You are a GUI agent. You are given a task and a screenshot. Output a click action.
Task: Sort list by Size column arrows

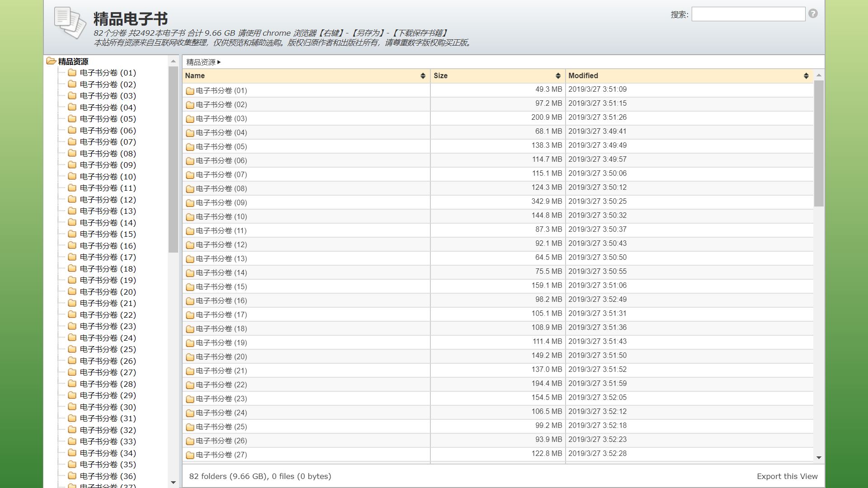point(558,76)
